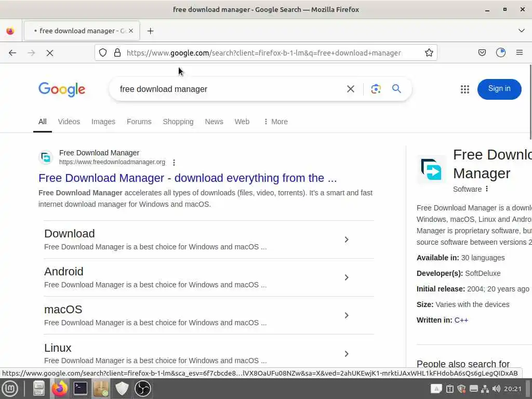Switch to the Videos tab
Viewport: 532px width, 399px height.
coord(69,122)
